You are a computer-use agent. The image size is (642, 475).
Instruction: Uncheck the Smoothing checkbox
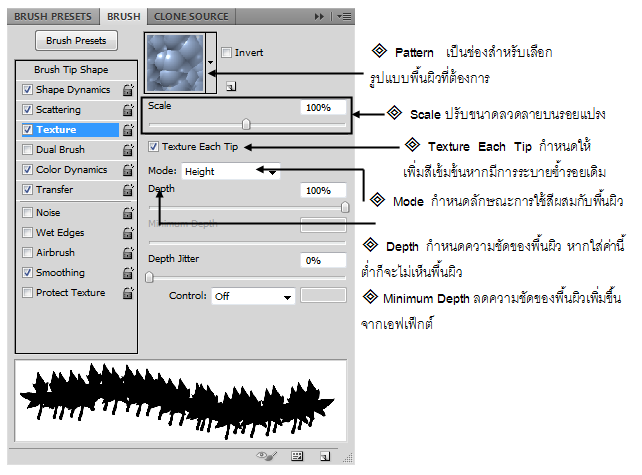(x=27, y=273)
